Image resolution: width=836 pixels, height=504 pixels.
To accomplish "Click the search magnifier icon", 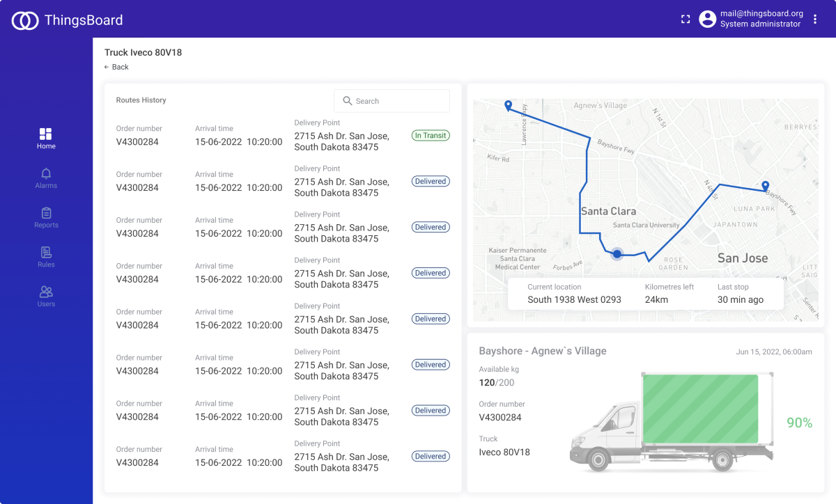I will [348, 101].
